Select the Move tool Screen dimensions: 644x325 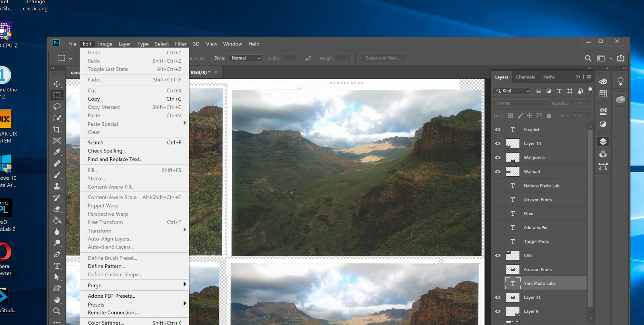click(x=57, y=84)
